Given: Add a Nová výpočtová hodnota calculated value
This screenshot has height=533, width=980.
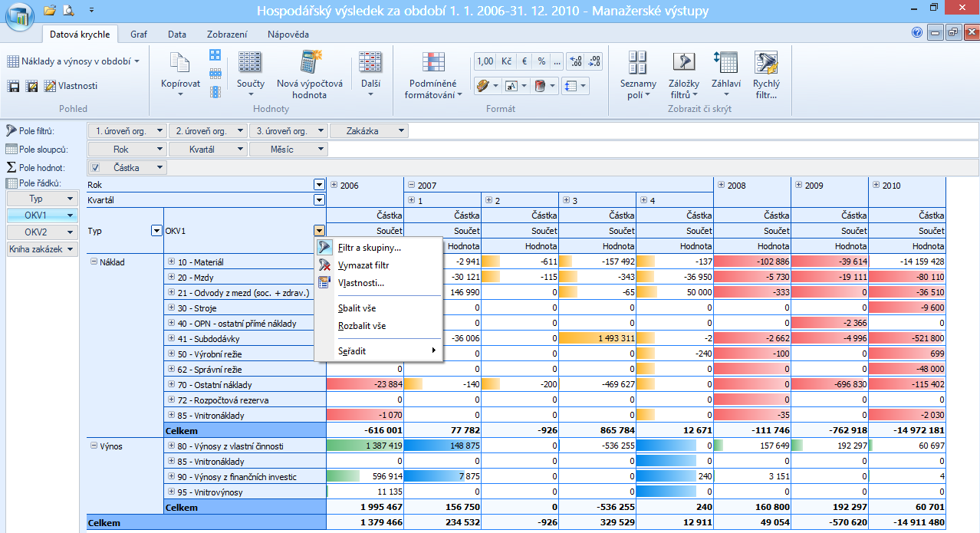Looking at the screenshot, I should coord(310,74).
